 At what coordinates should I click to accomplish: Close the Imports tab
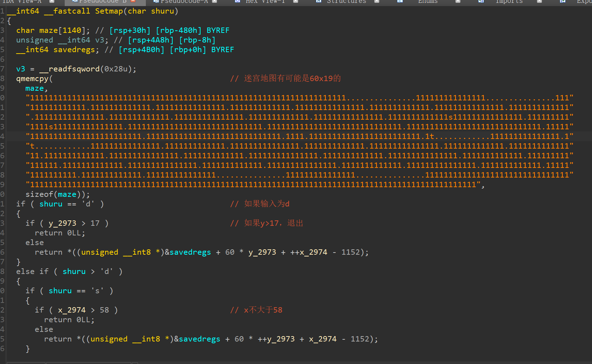(539, 1)
